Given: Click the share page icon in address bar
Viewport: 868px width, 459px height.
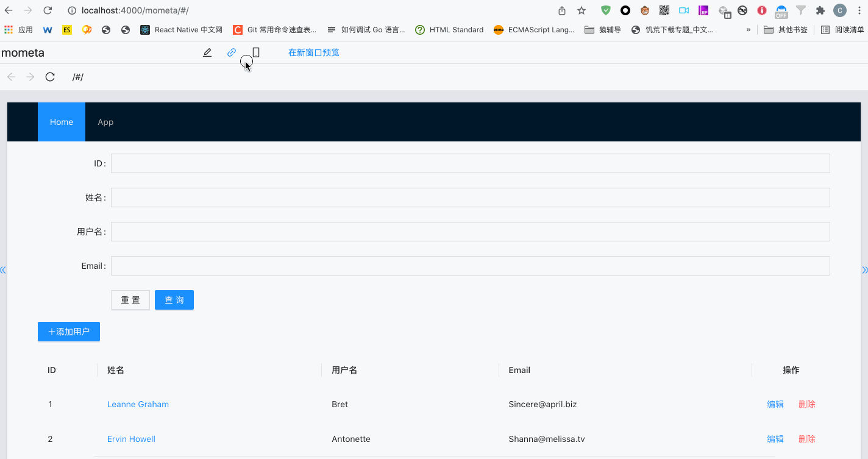Looking at the screenshot, I should [562, 10].
